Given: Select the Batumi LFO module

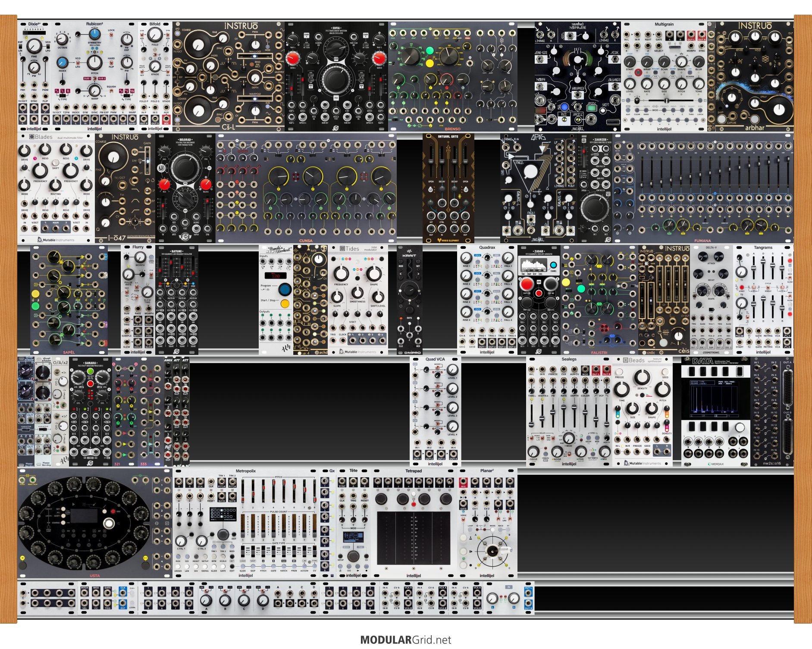Looking at the screenshot, I should pos(177,300).
